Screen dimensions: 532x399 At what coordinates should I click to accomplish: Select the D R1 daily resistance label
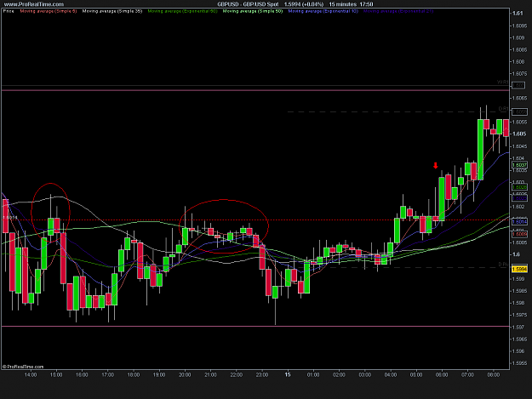[503, 109]
